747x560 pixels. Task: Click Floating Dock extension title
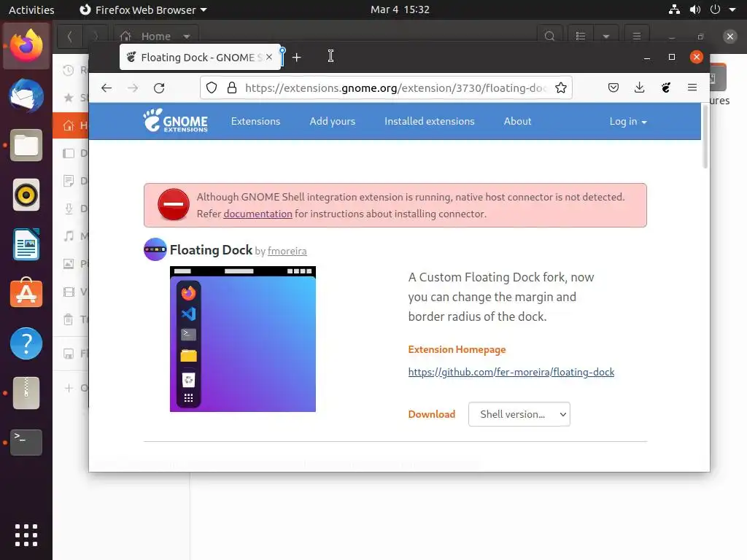point(211,250)
